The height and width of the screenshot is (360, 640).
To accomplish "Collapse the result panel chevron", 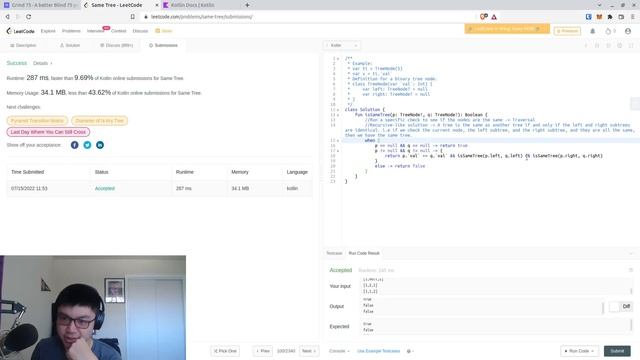I will click(x=631, y=253).
